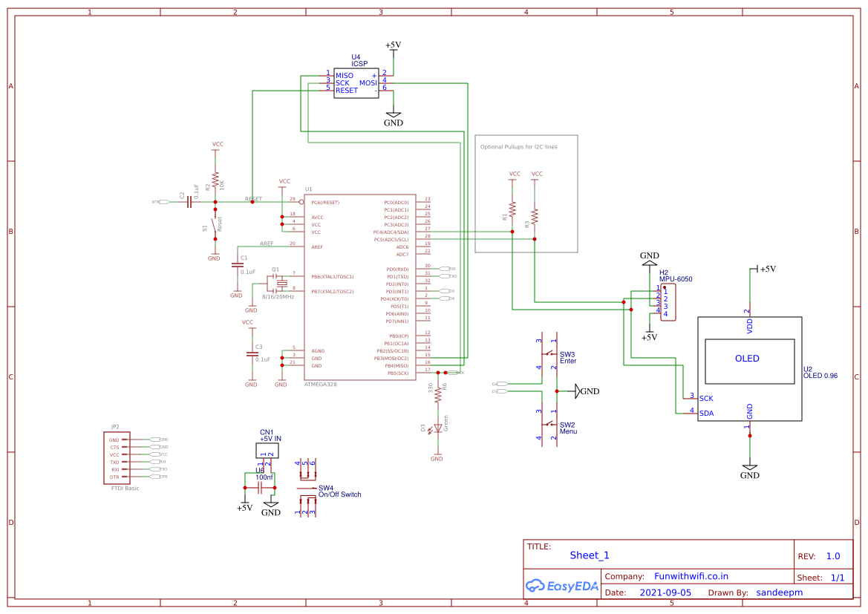Click the EasyEDA logo in title block
Screen dimensions: 868x614
click(x=561, y=586)
